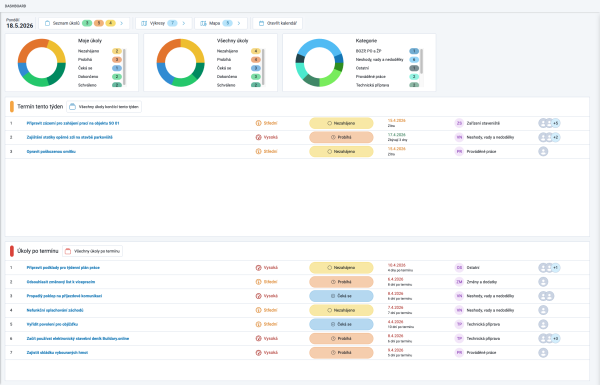
Task: Show all tasks ending this week
Action: (x=104, y=107)
